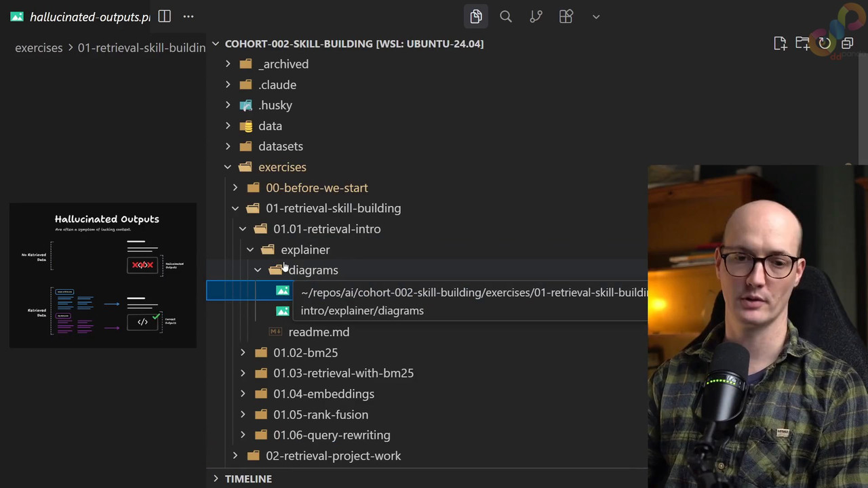The image size is (868, 488).
Task: Refresh the Explorer tree
Action: [x=825, y=43]
